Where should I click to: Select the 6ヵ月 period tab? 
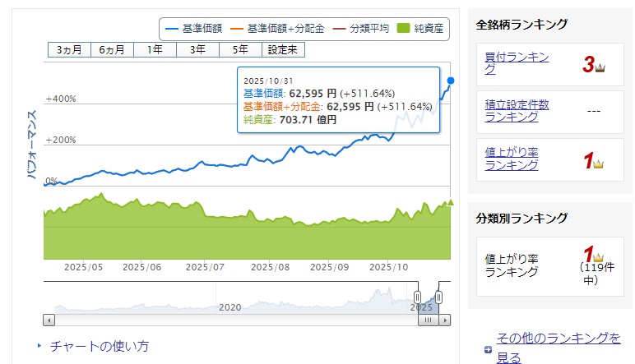(x=111, y=49)
